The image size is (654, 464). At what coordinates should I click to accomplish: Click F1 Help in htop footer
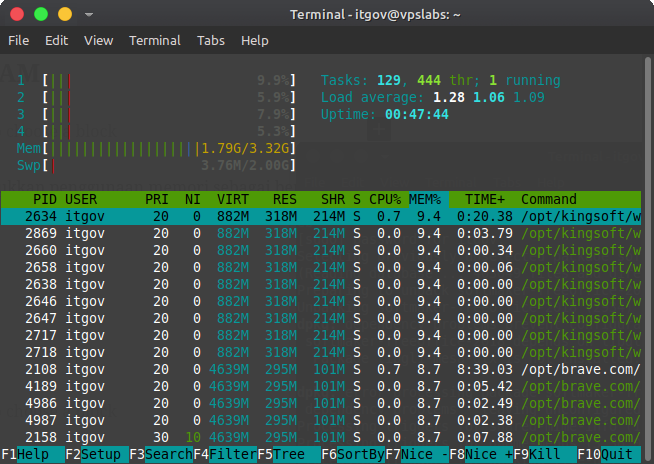click(33, 454)
